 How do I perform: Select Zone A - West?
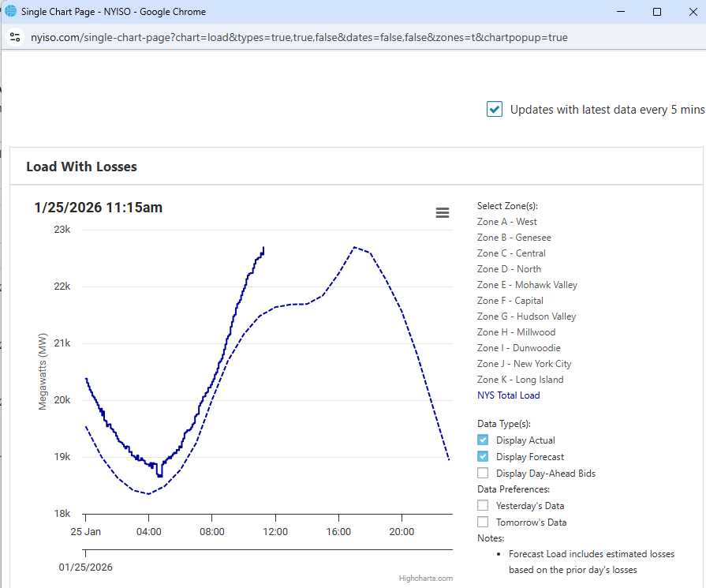507,222
